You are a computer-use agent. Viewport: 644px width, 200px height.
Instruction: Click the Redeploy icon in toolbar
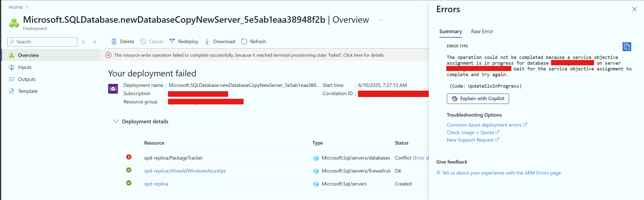(172, 41)
